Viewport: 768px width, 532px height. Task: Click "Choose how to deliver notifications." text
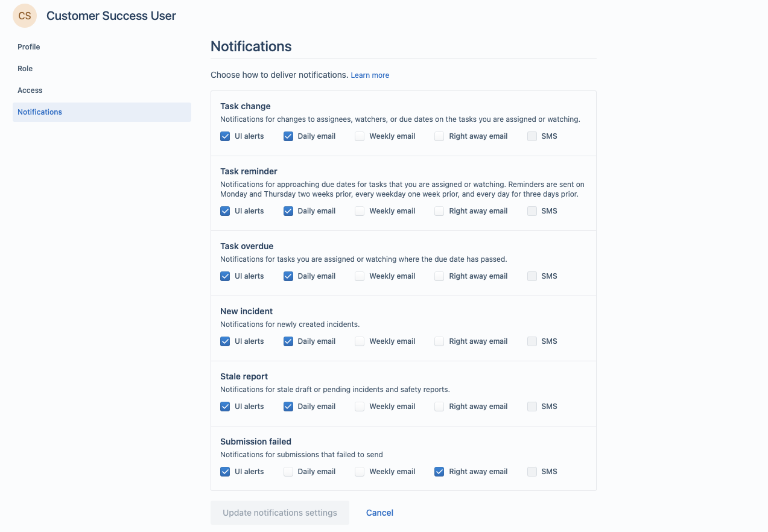279,75
